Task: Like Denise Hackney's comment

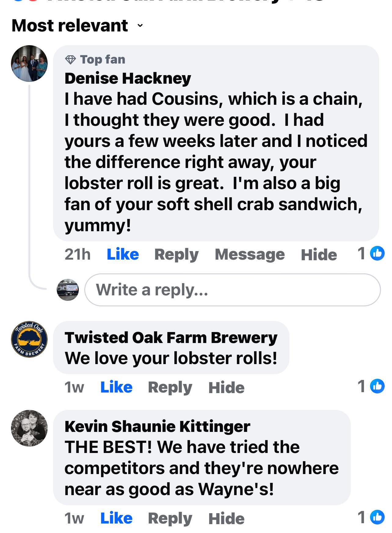Action: (123, 254)
